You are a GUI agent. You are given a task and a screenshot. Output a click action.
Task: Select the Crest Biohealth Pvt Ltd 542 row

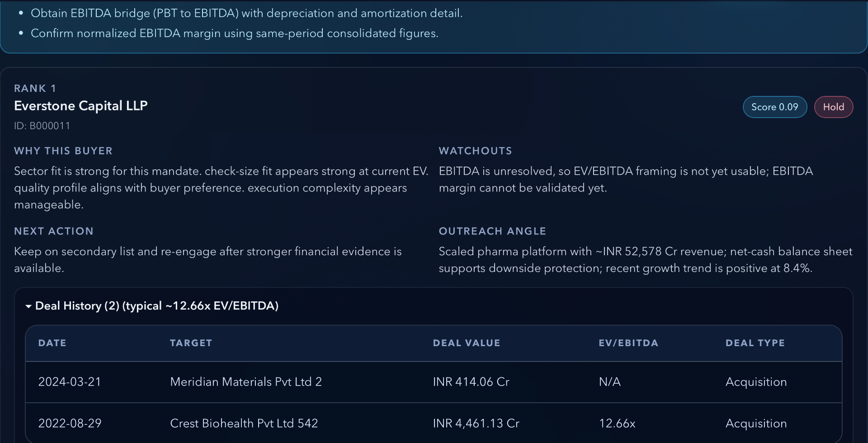[244, 424]
